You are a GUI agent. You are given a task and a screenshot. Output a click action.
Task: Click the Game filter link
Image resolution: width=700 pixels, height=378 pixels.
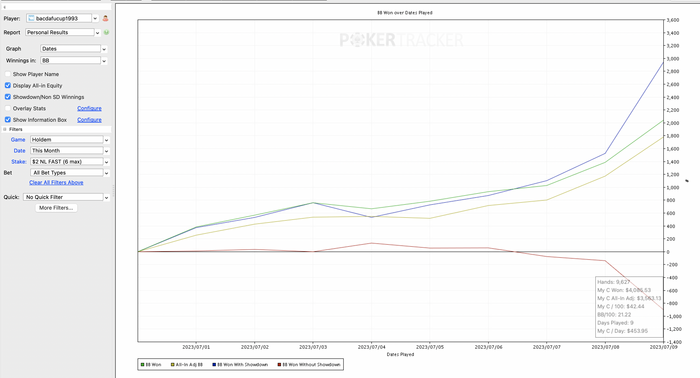(x=18, y=140)
